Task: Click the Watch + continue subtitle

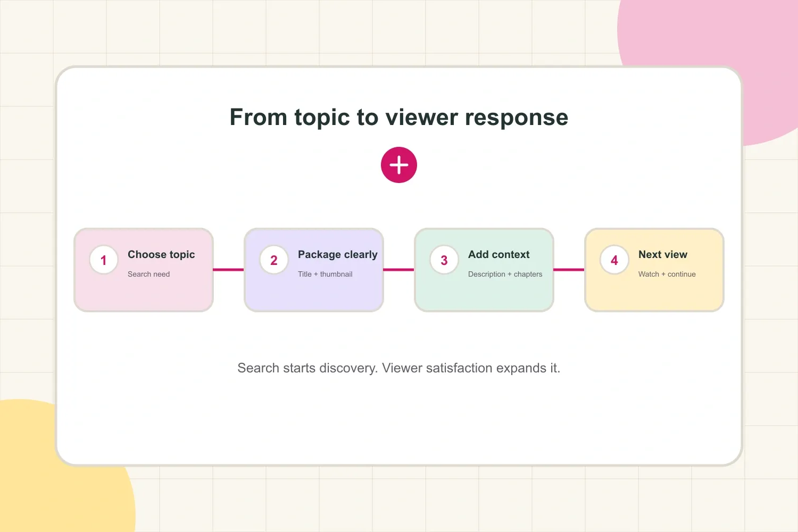Action: click(667, 274)
